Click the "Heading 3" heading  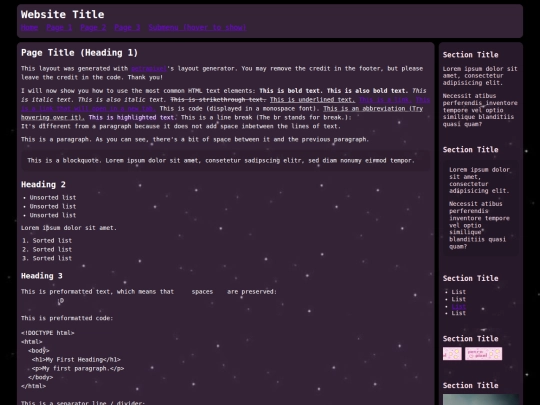pos(42,276)
